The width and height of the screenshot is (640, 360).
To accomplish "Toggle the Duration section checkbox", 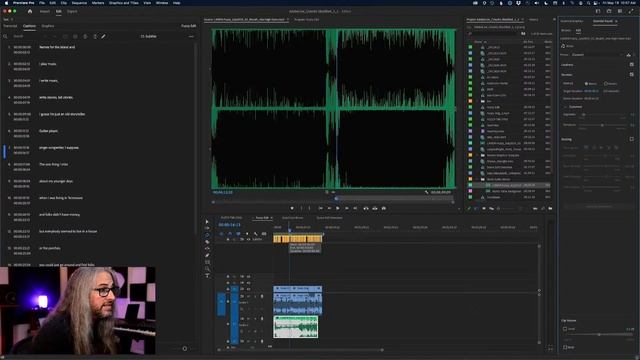I will [x=631, y=74].
